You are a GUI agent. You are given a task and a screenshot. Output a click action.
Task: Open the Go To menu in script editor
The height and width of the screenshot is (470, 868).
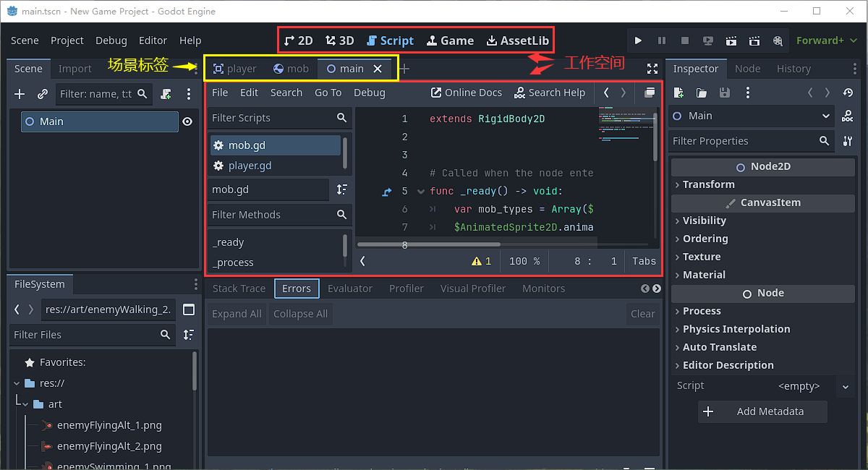click(328, 93)
